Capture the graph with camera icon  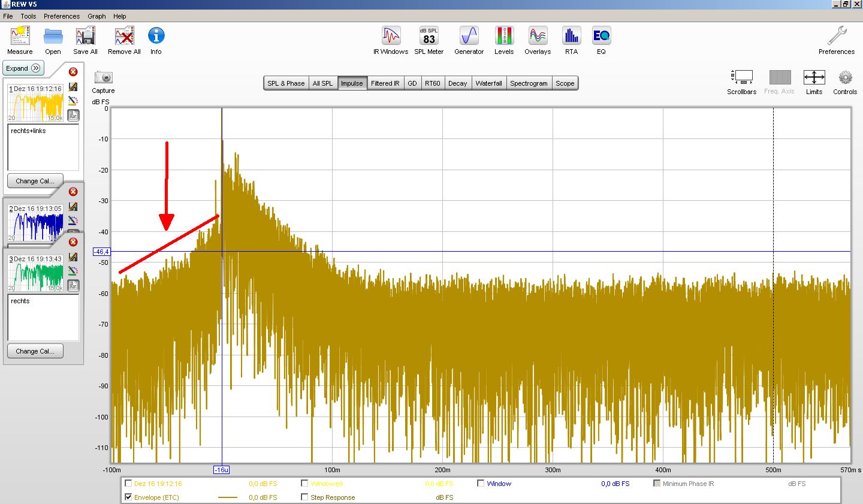(103, 78)
